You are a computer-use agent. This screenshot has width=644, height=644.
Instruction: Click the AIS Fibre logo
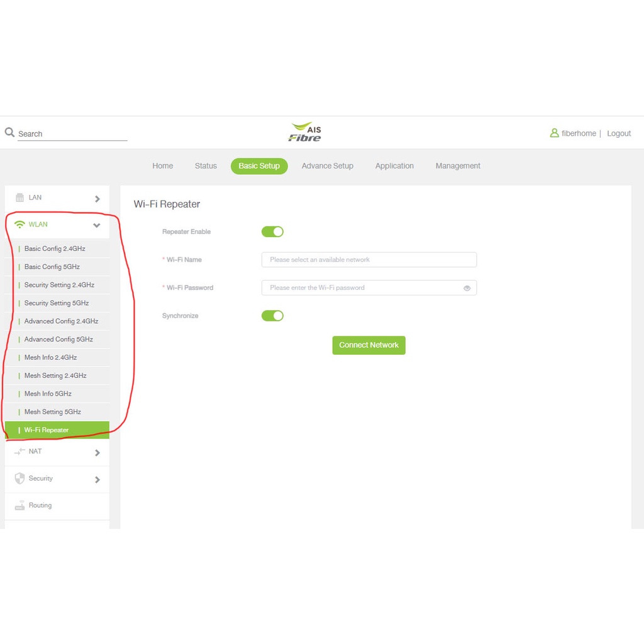[305, 133]
